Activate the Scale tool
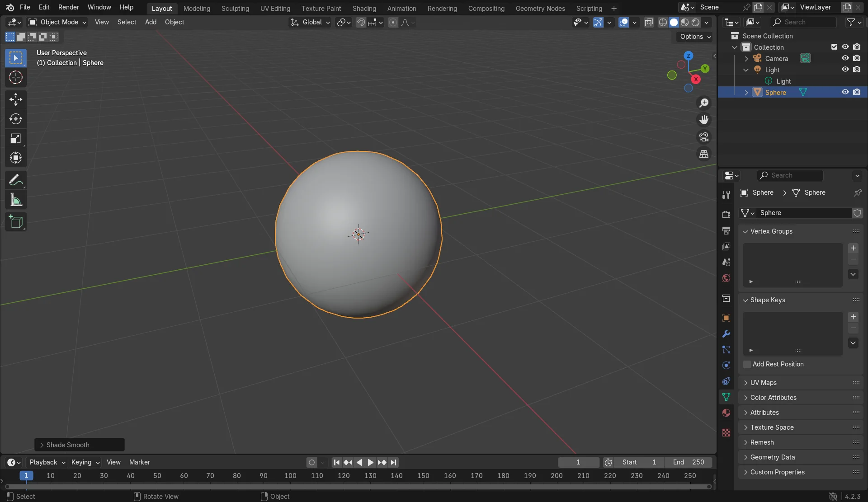 point(16,138)
